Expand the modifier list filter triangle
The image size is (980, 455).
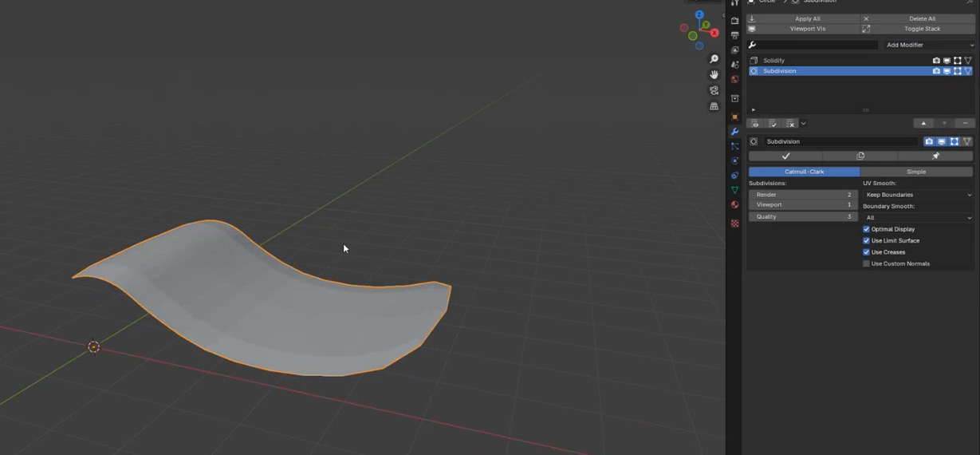[754, 110]
